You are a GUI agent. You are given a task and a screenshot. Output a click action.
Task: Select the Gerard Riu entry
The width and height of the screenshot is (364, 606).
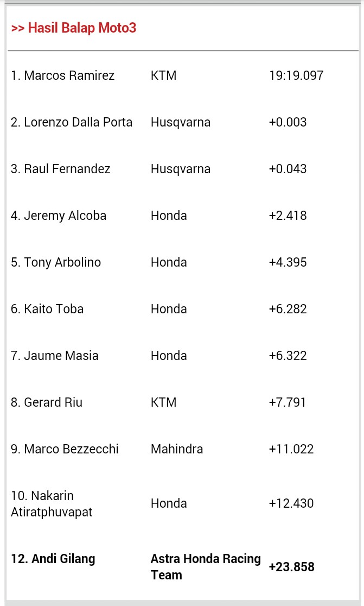tap(47, 402)
